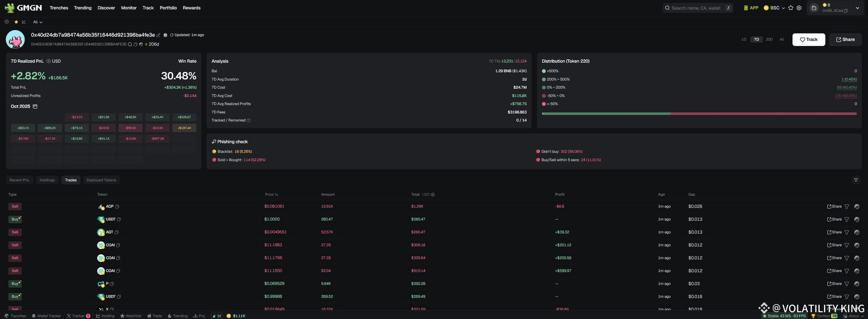Open hexagon settings icon under the GMGN logo
The width and height of the screenshot is (868, 319).
click(7, 22)
